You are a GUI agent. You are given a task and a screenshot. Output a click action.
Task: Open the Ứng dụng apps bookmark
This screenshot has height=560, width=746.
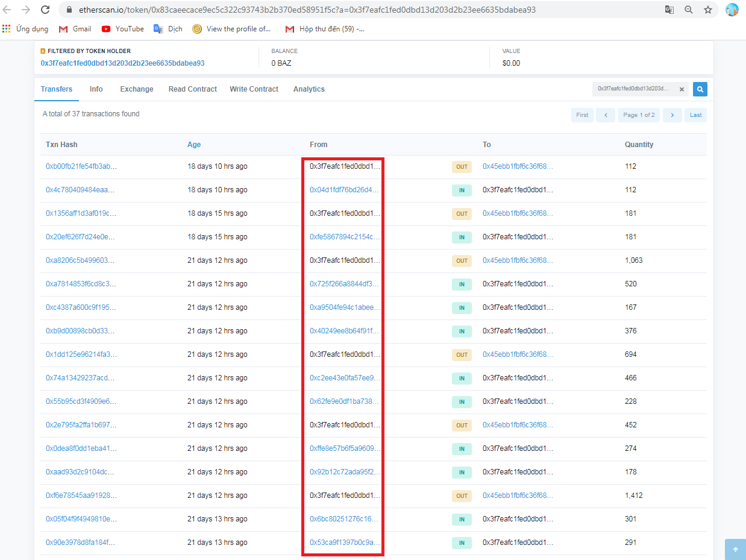tap(25, 29)
